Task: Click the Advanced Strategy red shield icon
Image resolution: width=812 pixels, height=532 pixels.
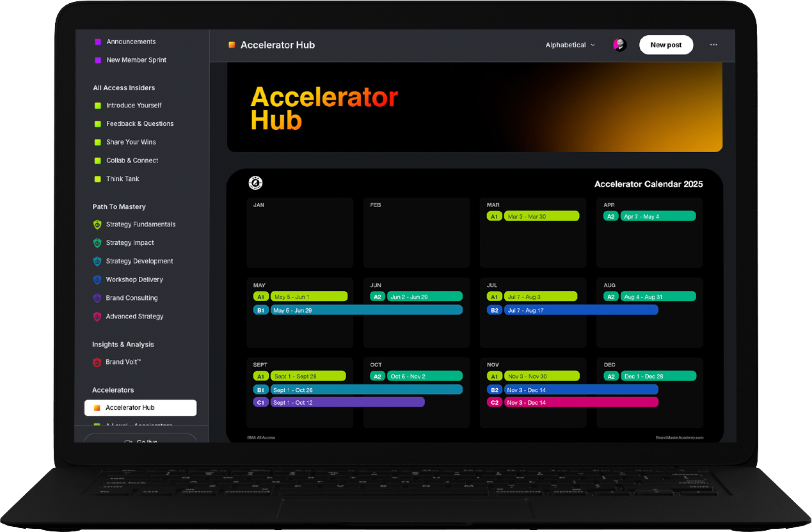Action: (x=97, y=317)
